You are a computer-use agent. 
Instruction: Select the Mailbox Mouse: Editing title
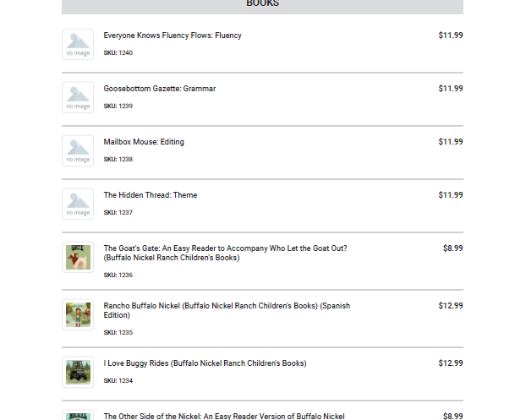pyautogui.click(x=144, y=142)
